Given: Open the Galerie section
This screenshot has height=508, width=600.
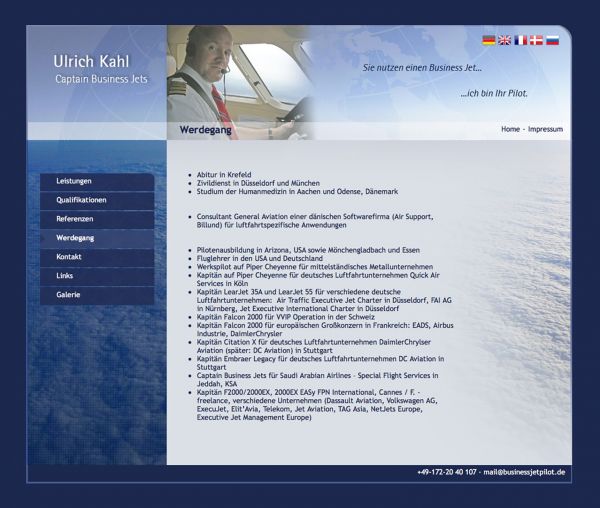Looking at the screenshot, I should click(x=97, y=295).
